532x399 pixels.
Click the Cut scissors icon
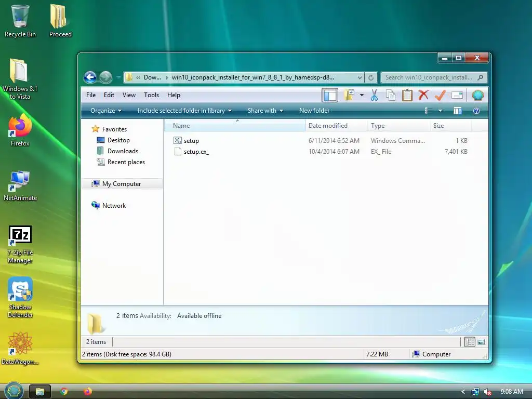[374, 96]
